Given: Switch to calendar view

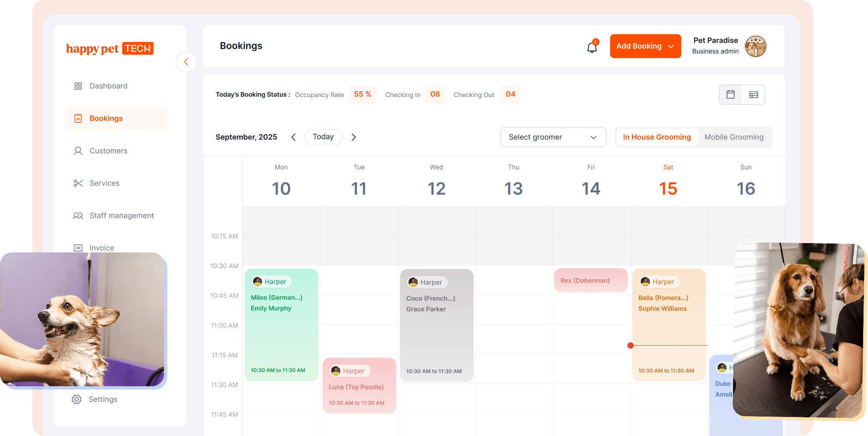Looking at the screenshot, I should click(x=731, y=95).
